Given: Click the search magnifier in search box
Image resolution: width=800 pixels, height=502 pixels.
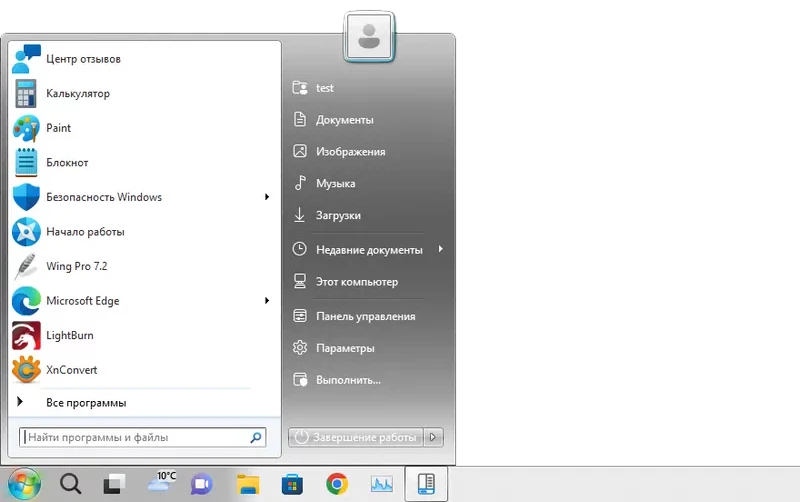Looking at the screenshot, I should pos(256,437).
